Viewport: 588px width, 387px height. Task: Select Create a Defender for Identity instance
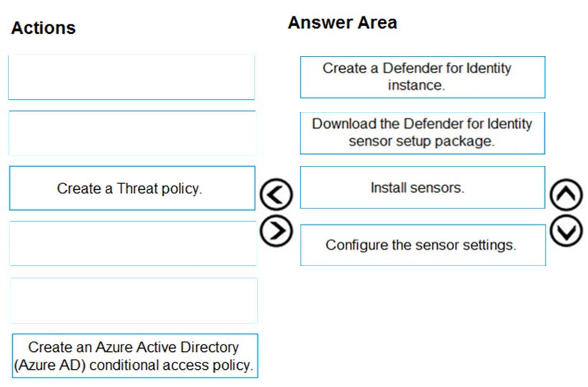[422, 77]
